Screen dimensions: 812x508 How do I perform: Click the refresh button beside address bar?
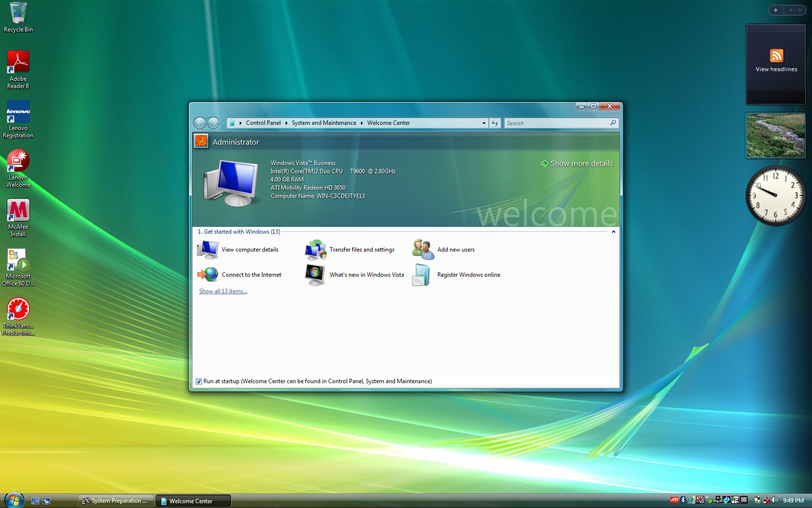tap(495, 123)
